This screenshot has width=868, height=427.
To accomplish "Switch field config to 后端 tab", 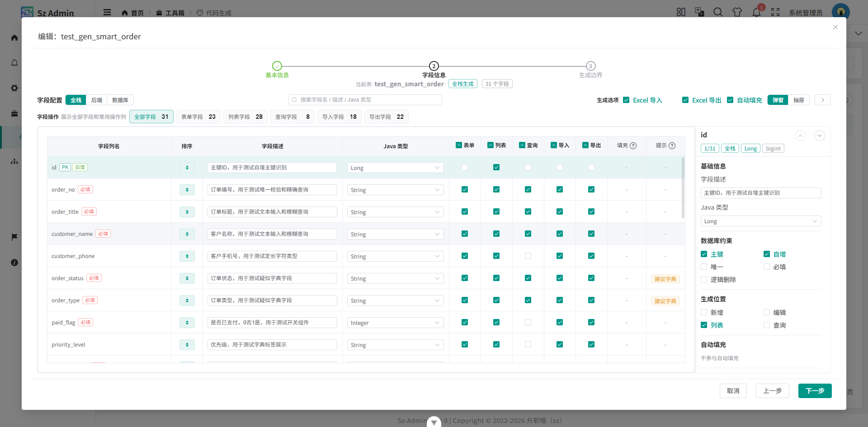I will click(x=97, y=100).
